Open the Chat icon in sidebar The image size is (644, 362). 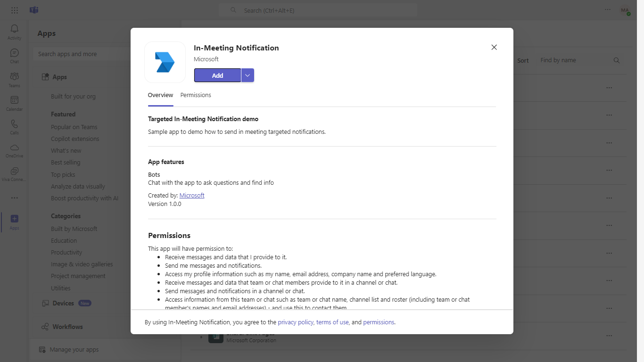click(14, 53)
